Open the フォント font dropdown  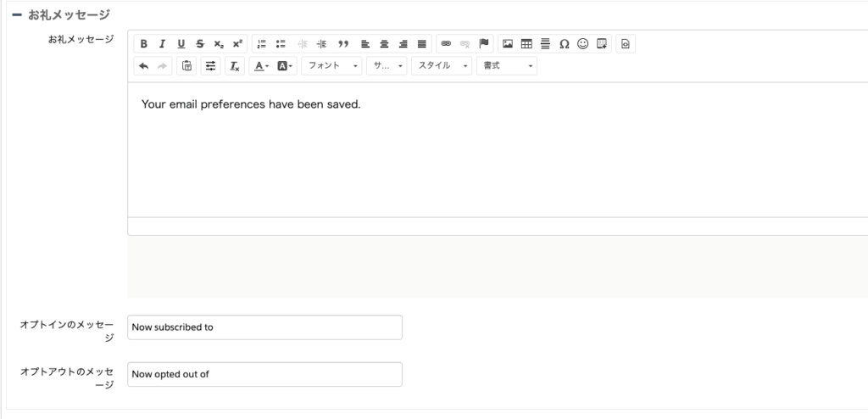pos(331,66)
